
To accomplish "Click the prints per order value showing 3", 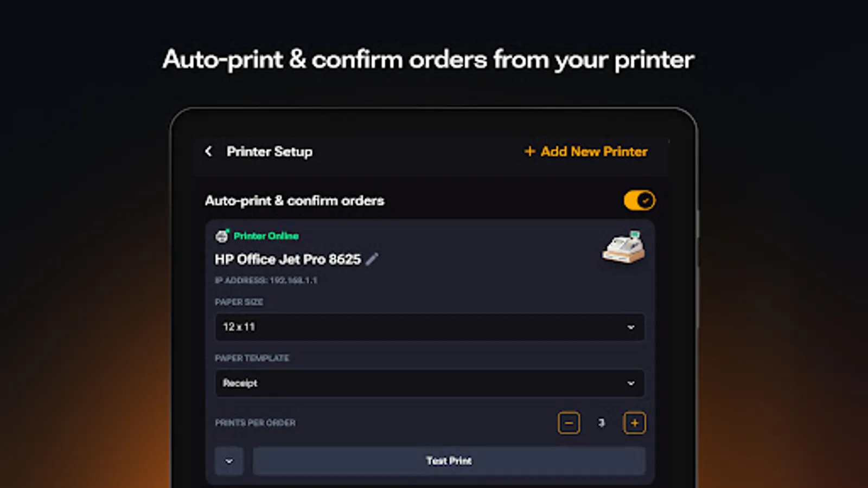I will point(602,422).
